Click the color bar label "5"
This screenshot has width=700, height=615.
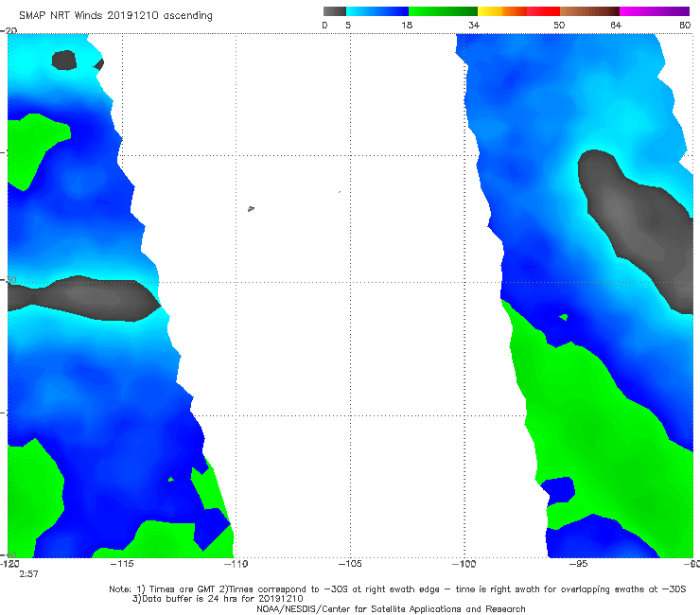pyautogui.click(x=348, y=25)
